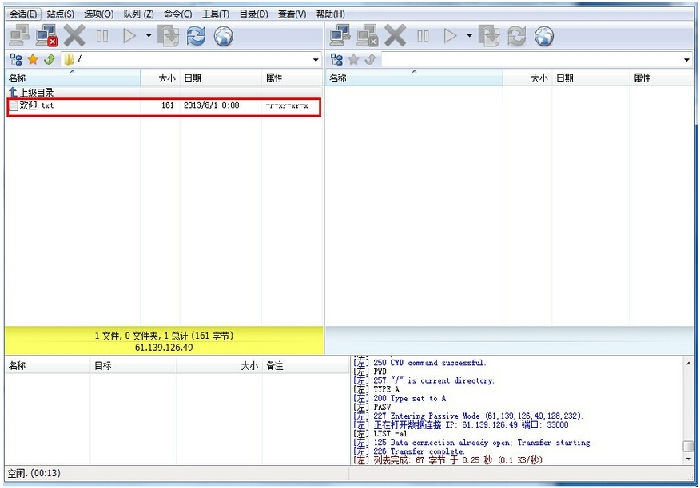Expand the right pane path dropdown
Image resolution: width=700 pixels, height=488 pixels.
tap(687, 60)
